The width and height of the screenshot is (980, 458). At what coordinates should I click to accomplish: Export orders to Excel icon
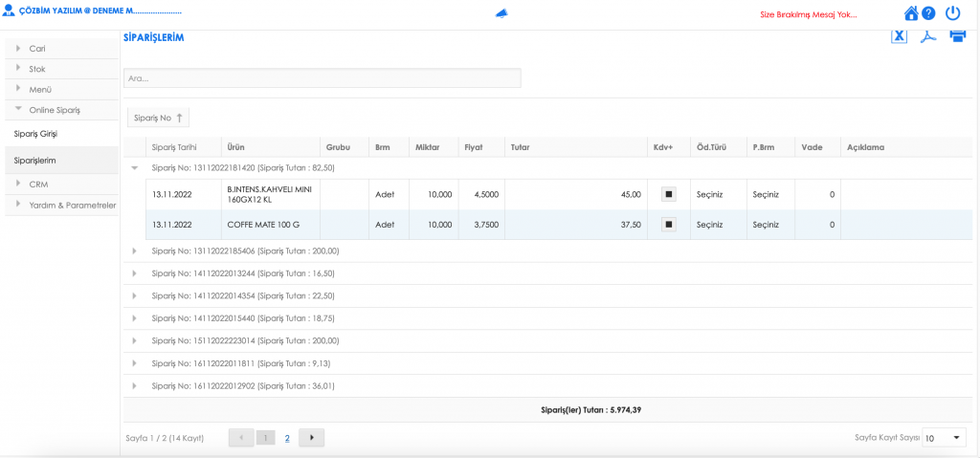899,36
